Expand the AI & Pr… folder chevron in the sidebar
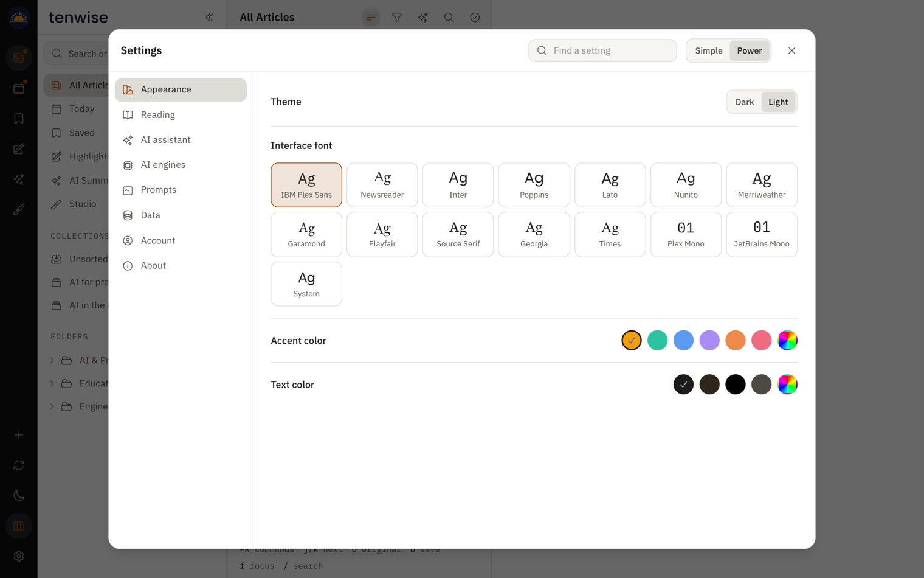This screenshot has width=924, height=578. click(x=52, y=360)
